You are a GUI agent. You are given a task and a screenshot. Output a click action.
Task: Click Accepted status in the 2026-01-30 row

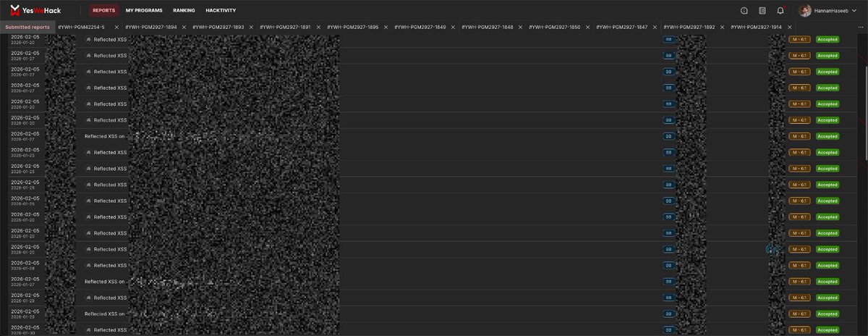point(827,330)
